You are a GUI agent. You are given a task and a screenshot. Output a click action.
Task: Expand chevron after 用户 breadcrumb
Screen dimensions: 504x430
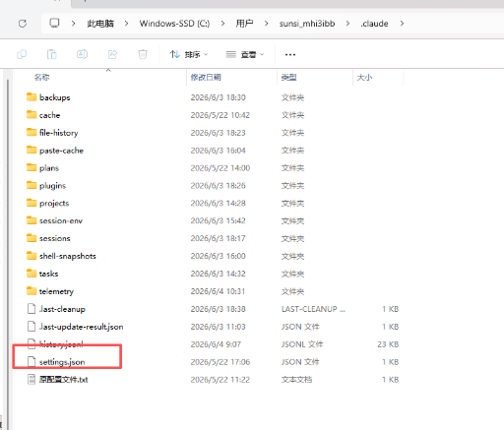pos(266,24)
